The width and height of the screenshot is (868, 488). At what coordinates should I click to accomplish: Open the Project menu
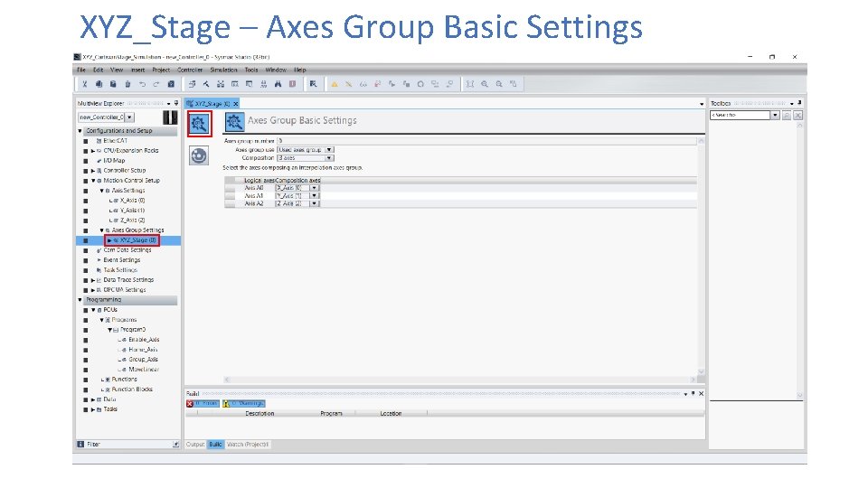[161, 70]
